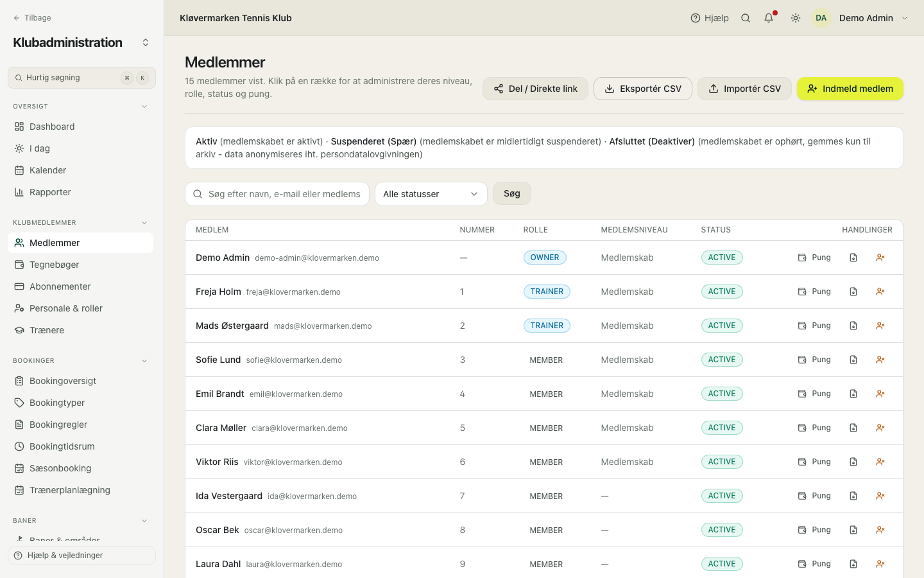The width and height of the screenshot is (924, 578).
Task: Click the Indmeld medlem button
Action: coord(850,89)
